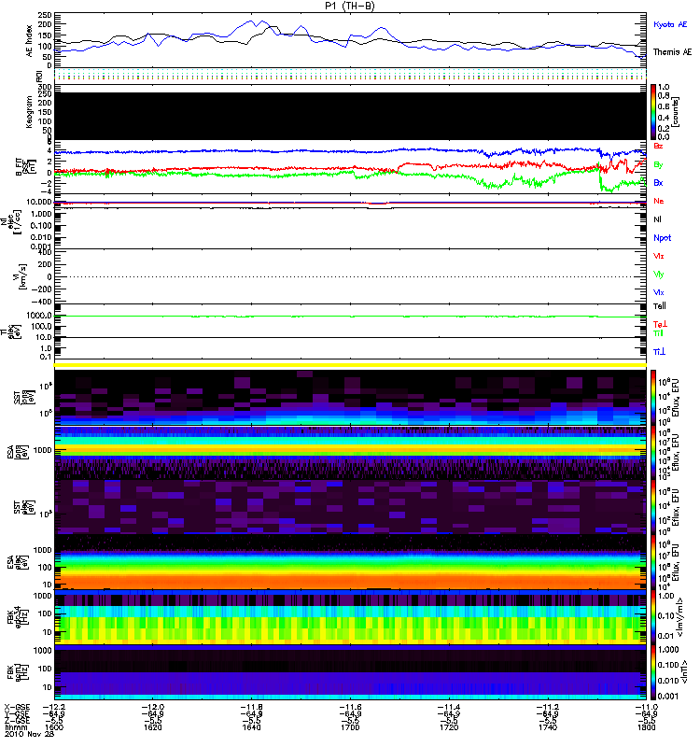Image resolution: width=700 pixels, height=747 pixels.
Task: Click the Kyoto AE peak near 1640
Action: point(251,21)
